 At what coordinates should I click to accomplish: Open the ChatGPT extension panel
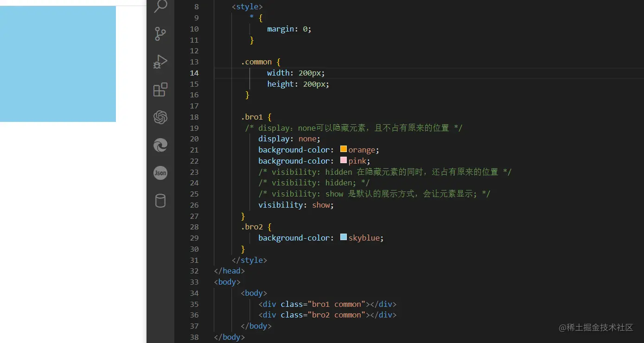(x=160, y=117)
